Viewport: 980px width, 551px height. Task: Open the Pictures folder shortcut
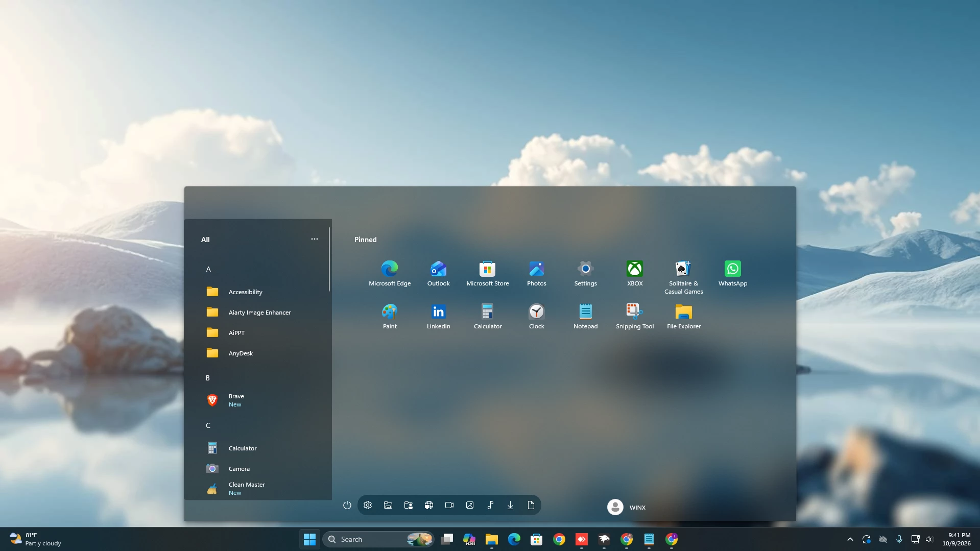pyautogui.click(x=470, y=505)
